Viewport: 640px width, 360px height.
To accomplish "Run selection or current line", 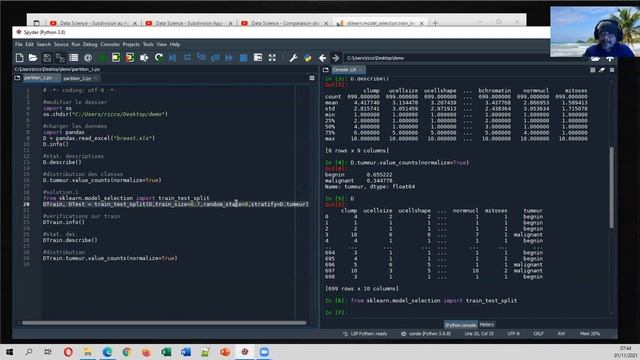I will [144, 58].
